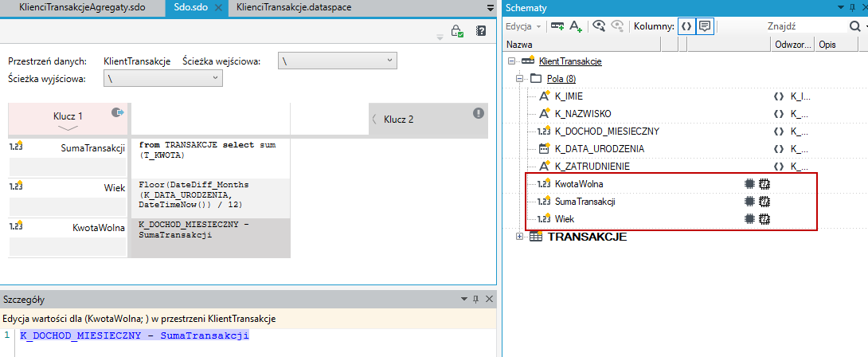Click the exclamation warning icon on Klucz 2
Viewport: 868px width, 357px height.
pos(479,113)
